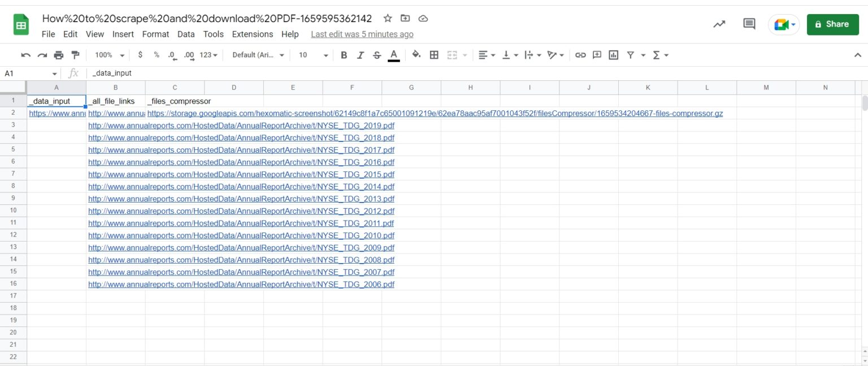Open the Functions sigma dropdown
The width and height of the screenshot is (868, 366).
tap(661, 55)
